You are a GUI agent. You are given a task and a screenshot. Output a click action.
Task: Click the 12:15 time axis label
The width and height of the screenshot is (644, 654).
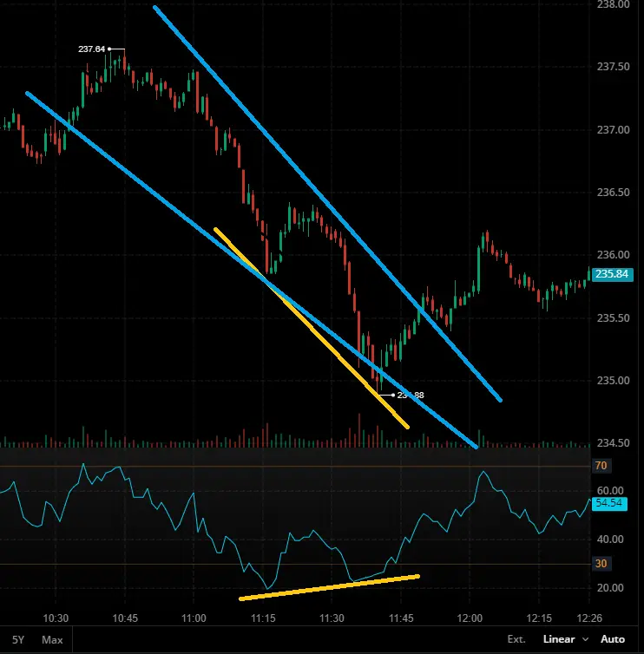coord(539,618)
